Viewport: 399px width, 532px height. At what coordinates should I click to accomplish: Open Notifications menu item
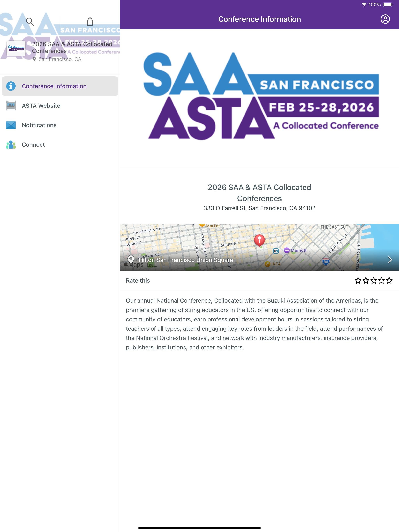(x=60, y=125)
